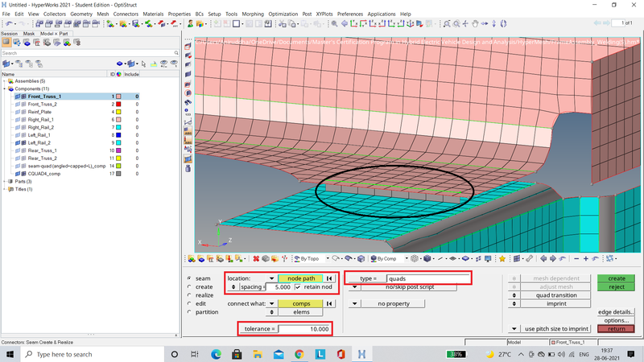
Task: Toggle the retain nodes checkbox
Action: pyautogui.click(x=299, y=286)
